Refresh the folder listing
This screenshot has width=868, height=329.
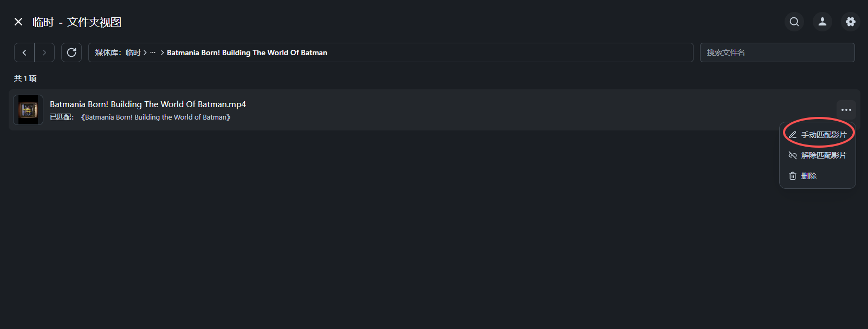coord(72,52)
